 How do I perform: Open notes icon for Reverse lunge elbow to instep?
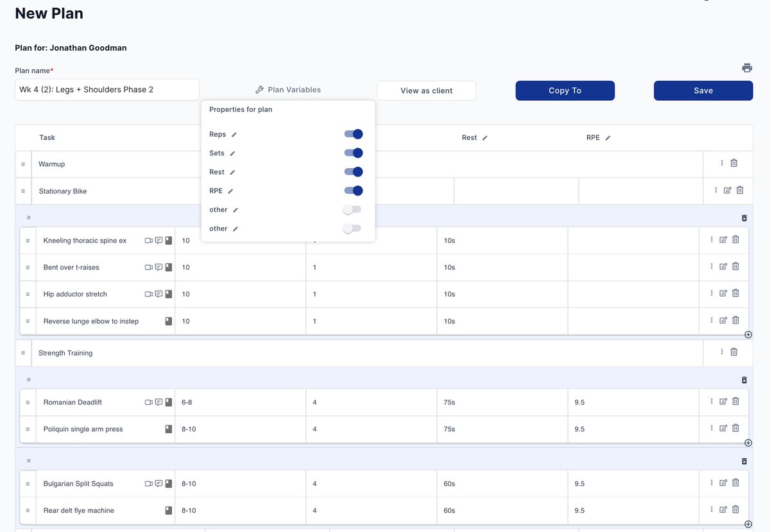[169, 321]
